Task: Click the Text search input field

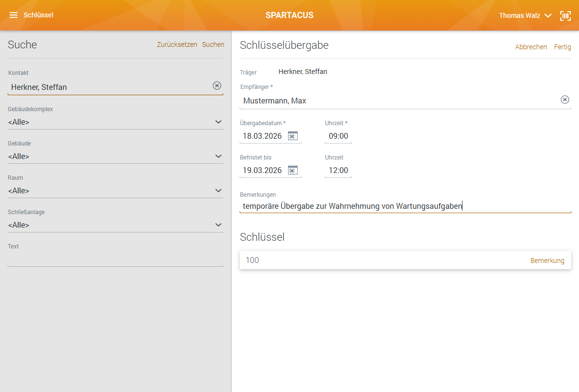Action: tap(115, 260)
